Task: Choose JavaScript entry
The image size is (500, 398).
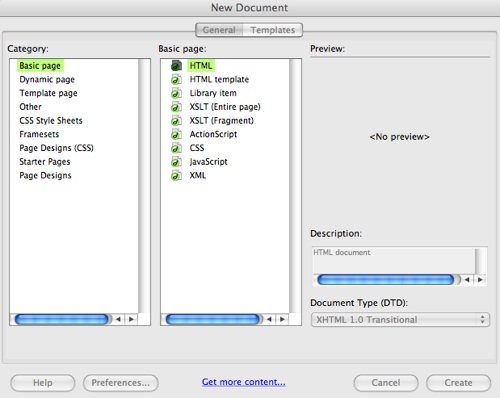Action: click(209, 162)
